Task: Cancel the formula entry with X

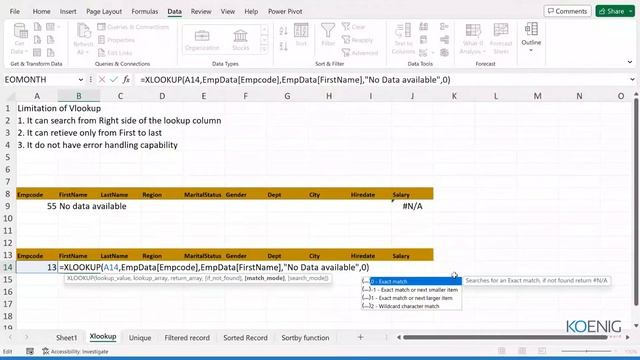Action: coord(102,80)
